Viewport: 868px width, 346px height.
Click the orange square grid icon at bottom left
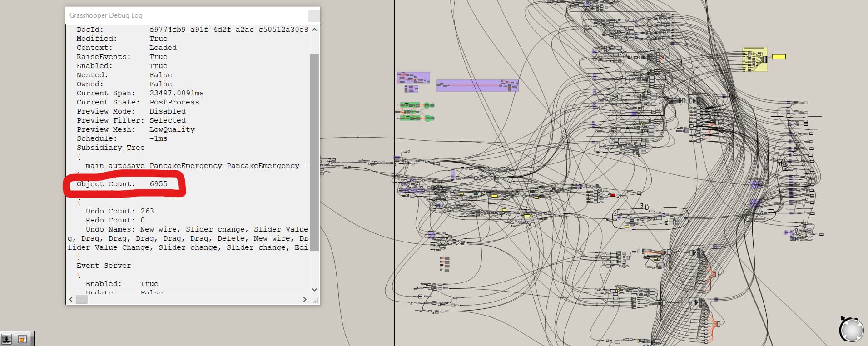22,339
